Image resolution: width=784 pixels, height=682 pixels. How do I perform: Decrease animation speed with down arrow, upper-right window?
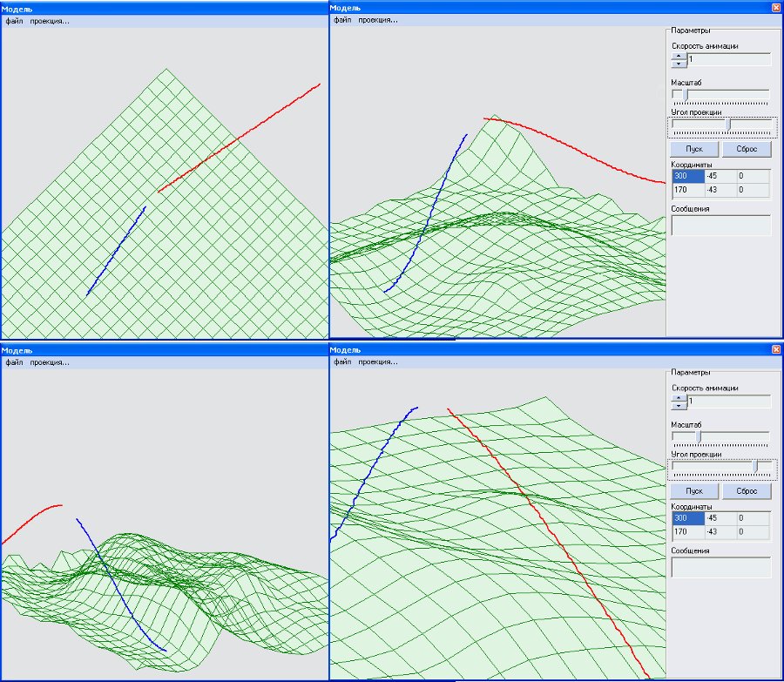tap(679, 64)
